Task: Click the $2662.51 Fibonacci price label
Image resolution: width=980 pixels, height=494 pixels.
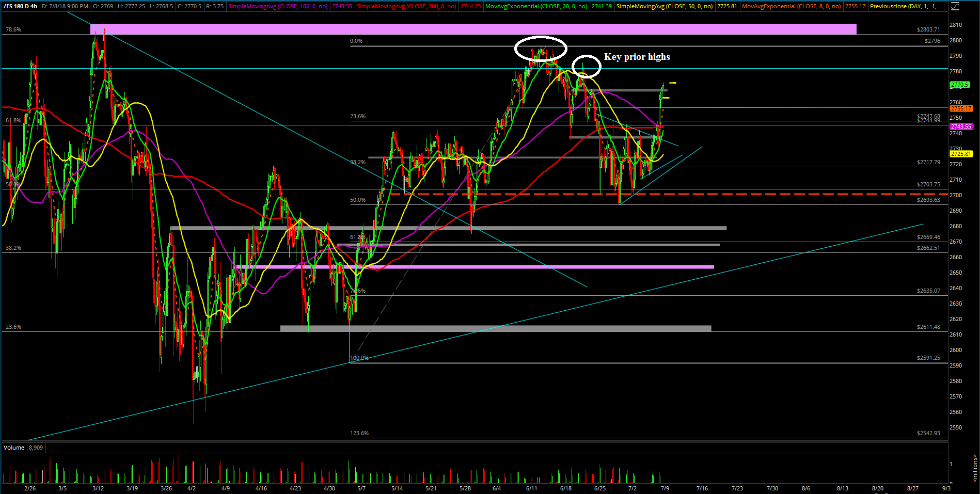Action: coord(928,248)
